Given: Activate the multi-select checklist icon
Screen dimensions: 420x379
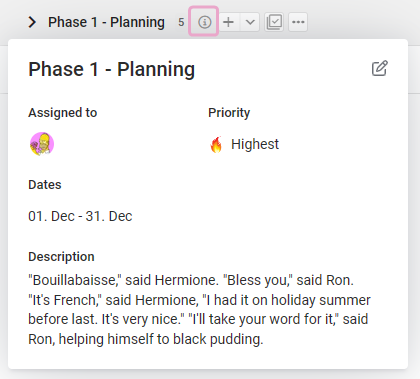Looking at the screenshot, I should click(274, 22).
